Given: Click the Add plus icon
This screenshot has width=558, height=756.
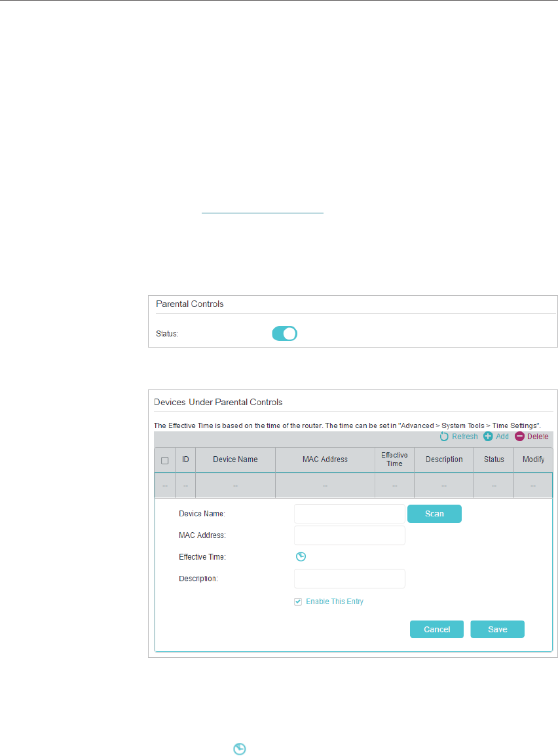Looking at the screenshot, I should pyautogui.click(x=488, y=437).
